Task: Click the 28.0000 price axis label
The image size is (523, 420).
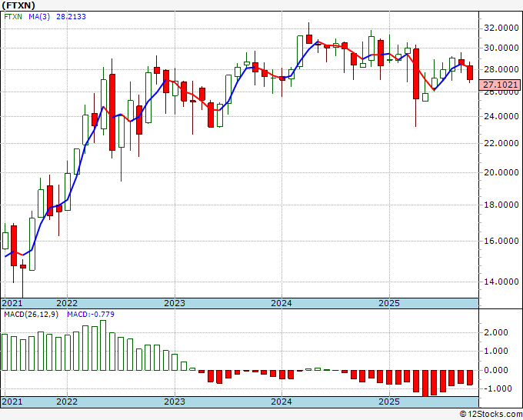Action: click(501, 69)
